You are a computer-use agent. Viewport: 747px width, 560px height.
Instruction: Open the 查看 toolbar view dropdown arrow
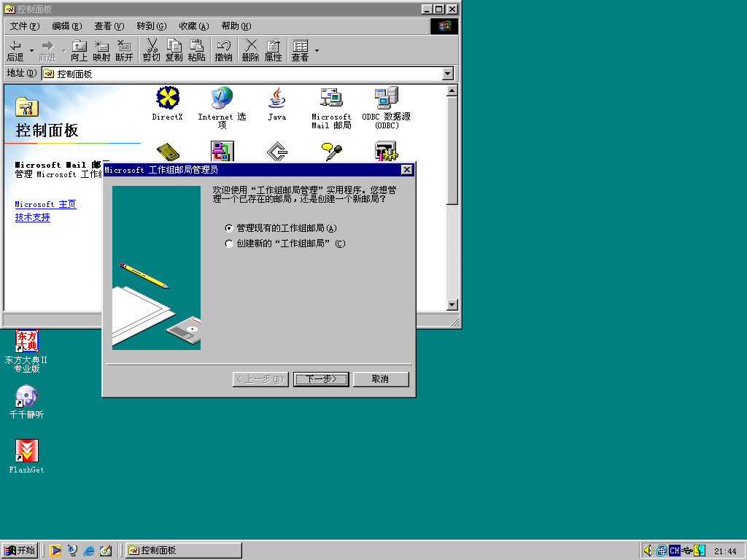(x=317, y=50)
